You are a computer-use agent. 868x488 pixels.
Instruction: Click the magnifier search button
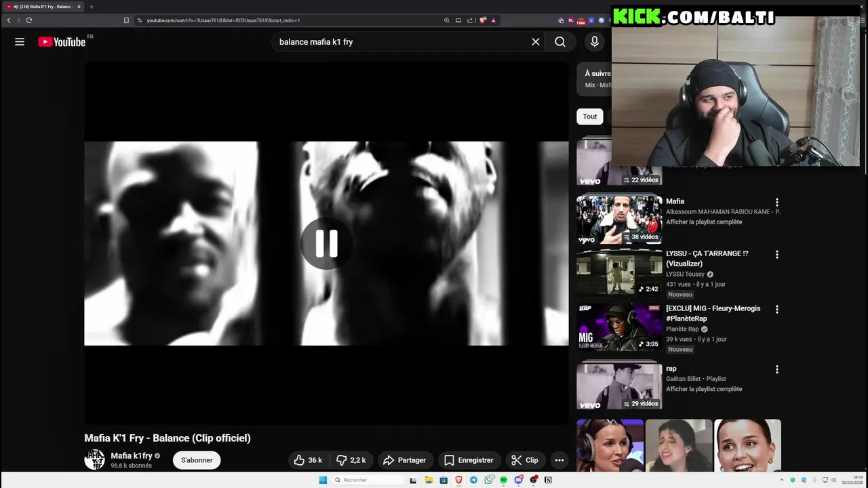[x=560, y=42]
